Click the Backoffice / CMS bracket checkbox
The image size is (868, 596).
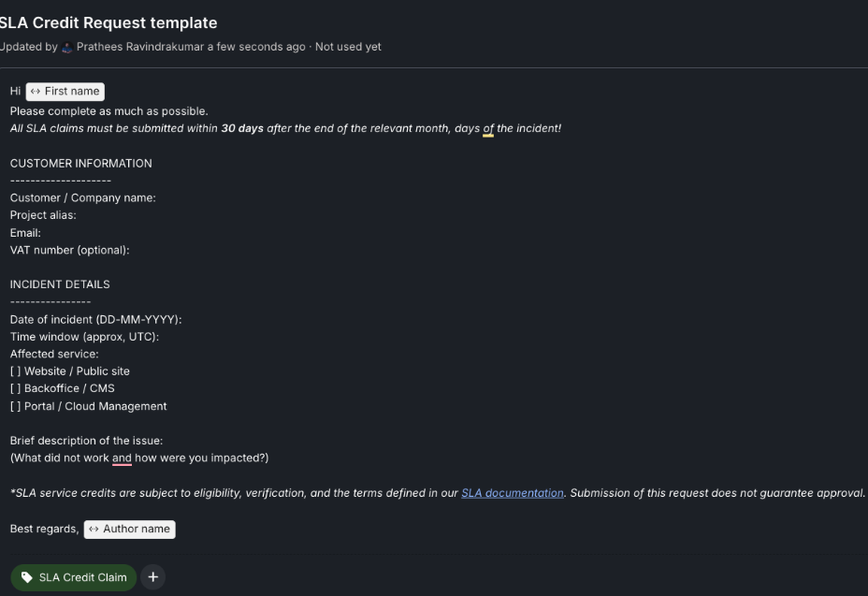(x=15, y=388)
